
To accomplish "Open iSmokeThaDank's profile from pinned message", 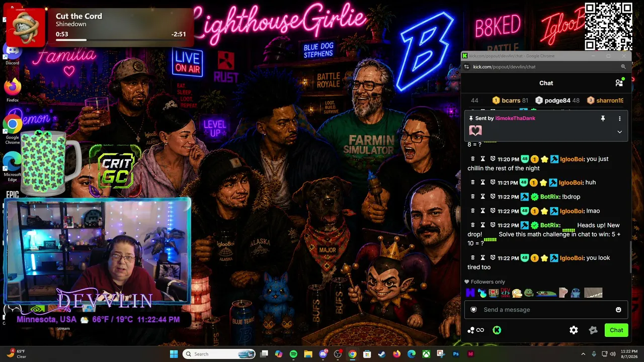I will coord(515,118).
